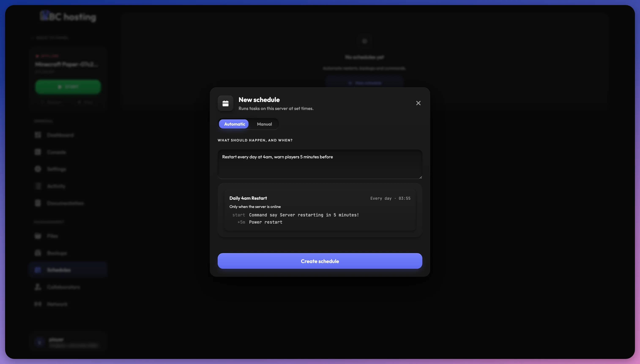Image resolution: width=640 pixels, height=364 pixels.
Task: Click the Create schedule button
Action: 320,261
